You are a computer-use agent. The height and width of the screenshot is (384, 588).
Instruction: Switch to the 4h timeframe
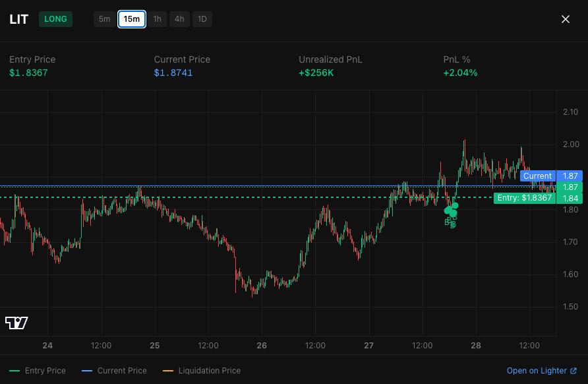click(x=179, y=19)
